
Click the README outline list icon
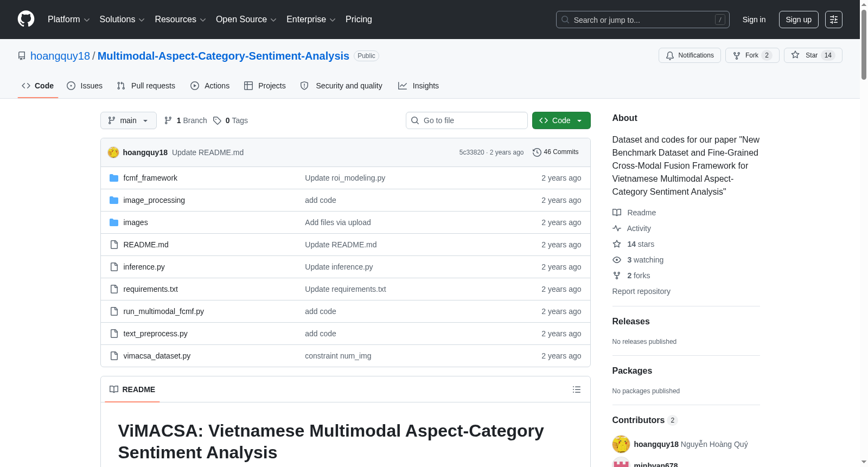tap(577, 389)
